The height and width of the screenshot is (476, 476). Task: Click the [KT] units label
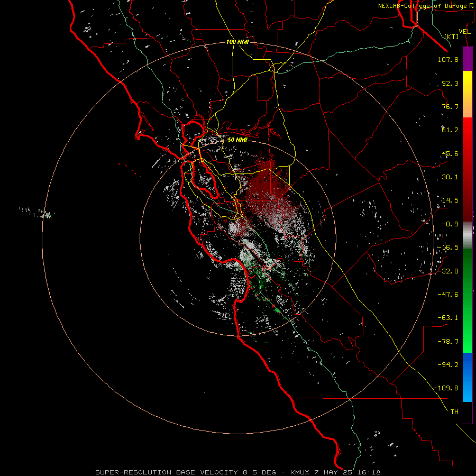tap(452, 36)
